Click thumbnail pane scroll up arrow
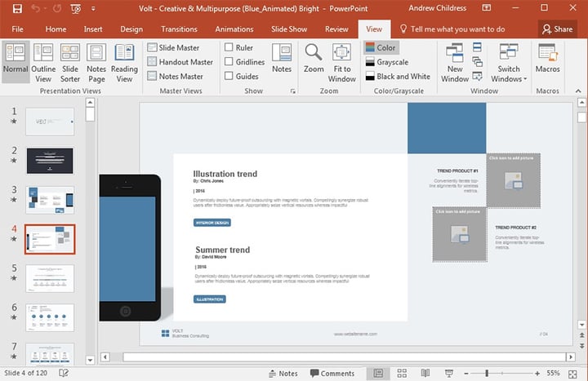This screenshot has width=588, height=381. click(x=90, y=102)
